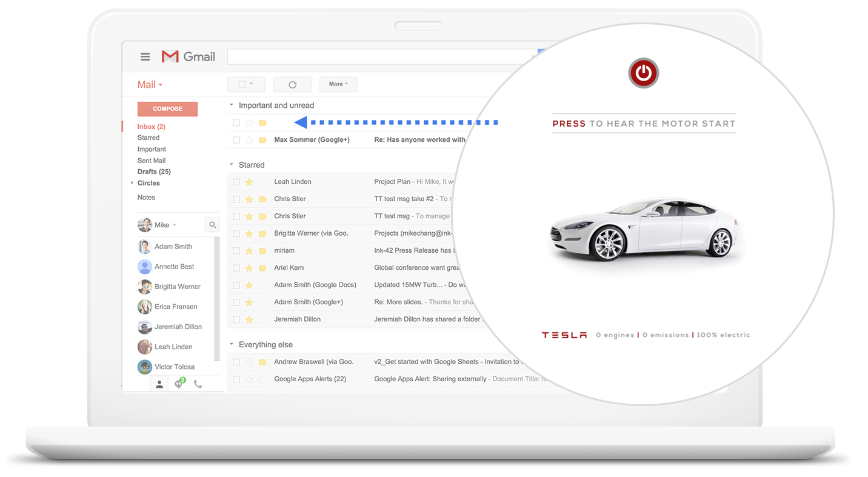Click the white Tesla car image
This screenshot has width=868, height=477.
tap(644, 230)
